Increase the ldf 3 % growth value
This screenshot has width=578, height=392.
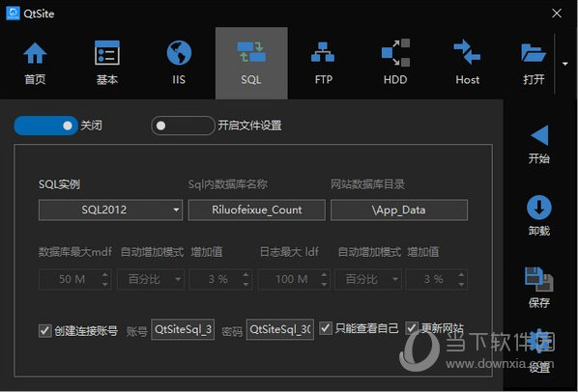(461, 274)
